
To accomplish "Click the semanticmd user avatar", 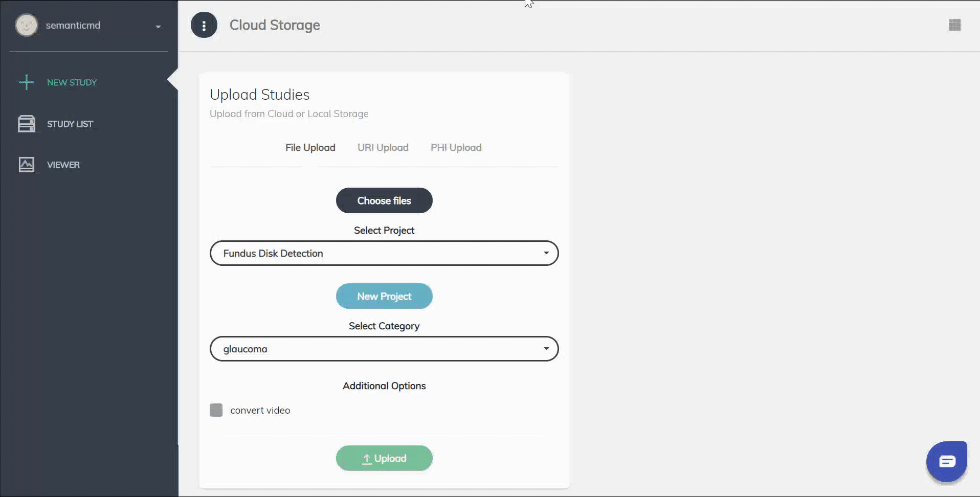I will point(27,25).
